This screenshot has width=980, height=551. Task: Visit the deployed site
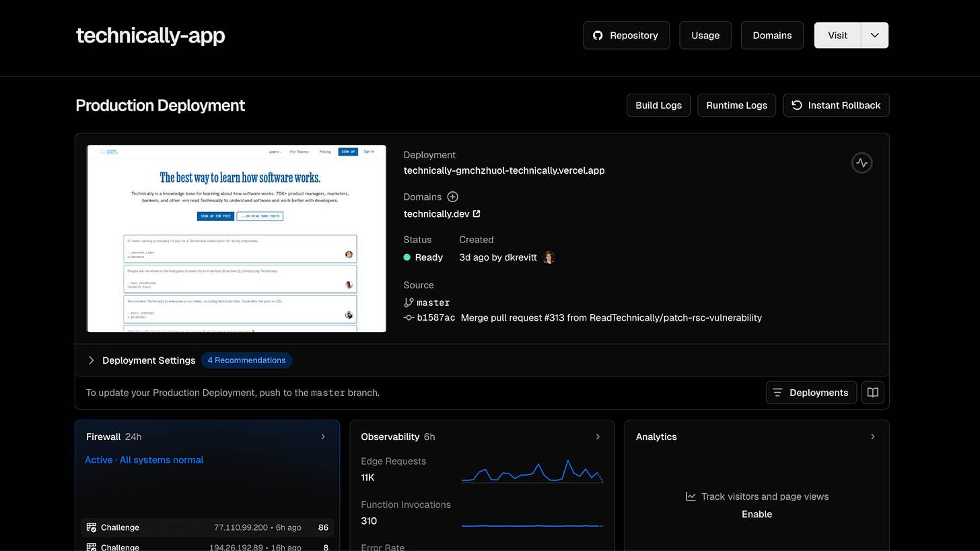click(x=837, y=35)
